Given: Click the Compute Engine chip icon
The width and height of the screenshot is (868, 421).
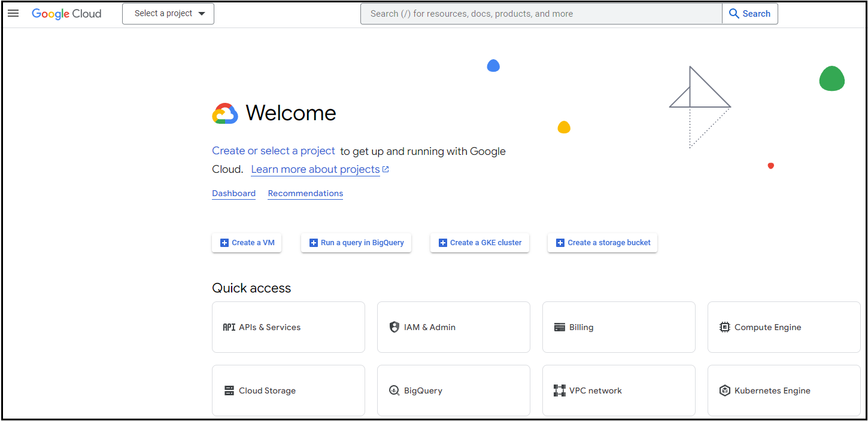Looking at the screenshot, I should pos(724,327).
